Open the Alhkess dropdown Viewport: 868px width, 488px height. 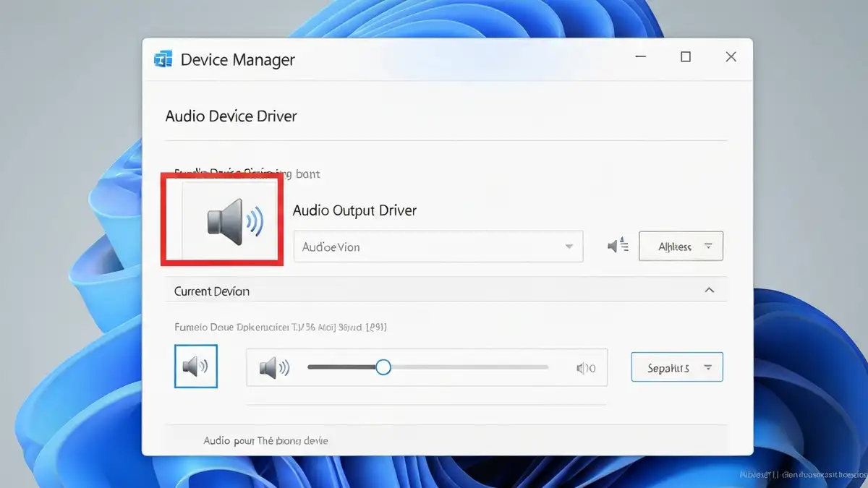[x=681, y=247]
